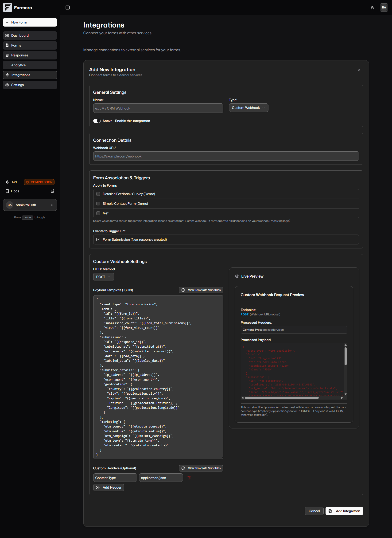Check the Detailed Feedback Survey form
The image size is (392, 538).
pos(98,194)
